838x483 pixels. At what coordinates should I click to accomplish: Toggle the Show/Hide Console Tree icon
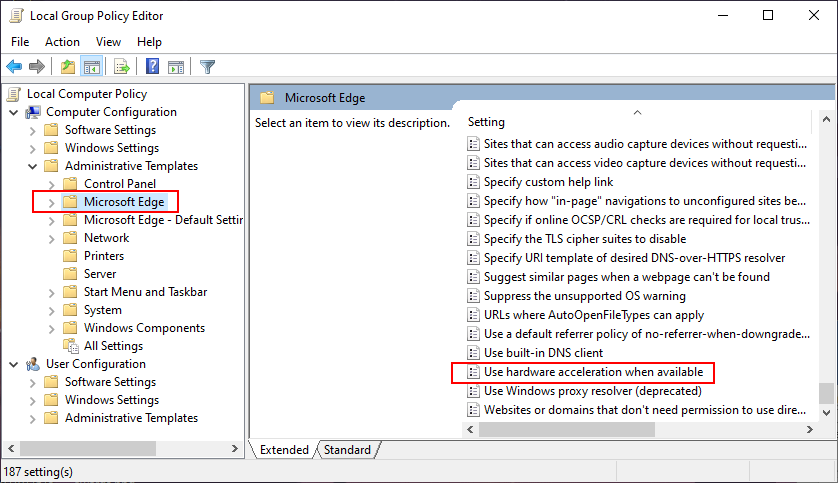pyautogui.click(x=91, y=67)
